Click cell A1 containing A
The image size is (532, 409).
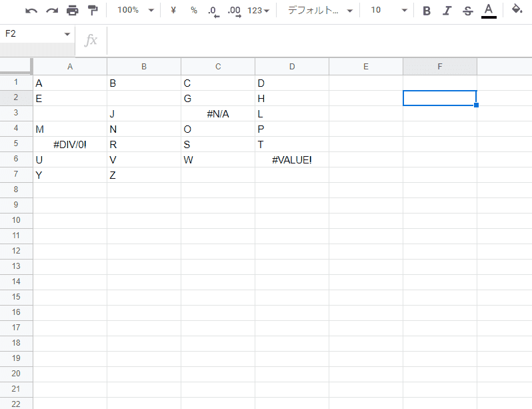(70, 83)
